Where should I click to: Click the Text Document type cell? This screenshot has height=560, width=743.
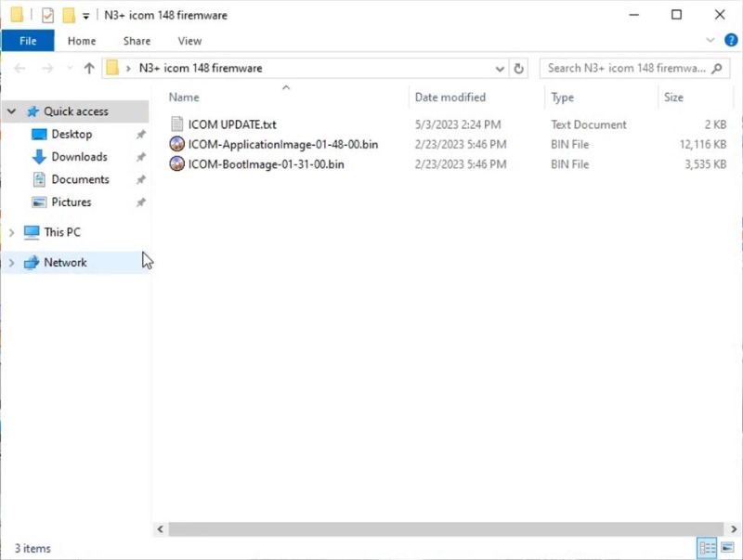589,124
